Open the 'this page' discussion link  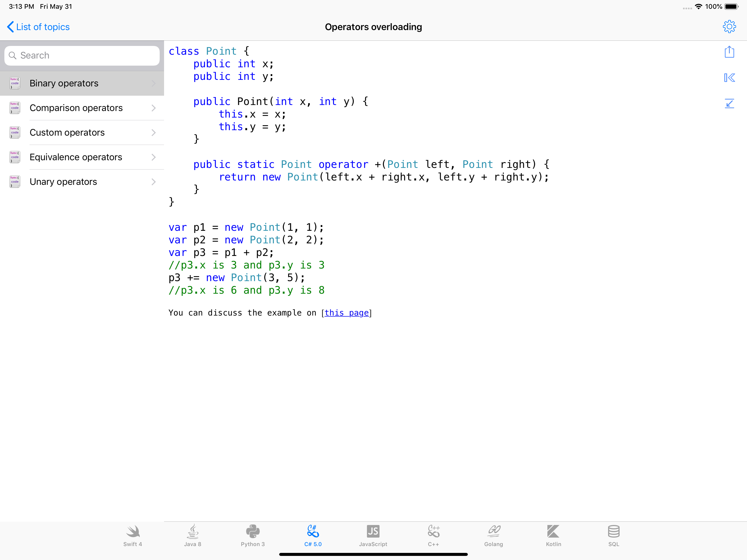click(346, 313)
